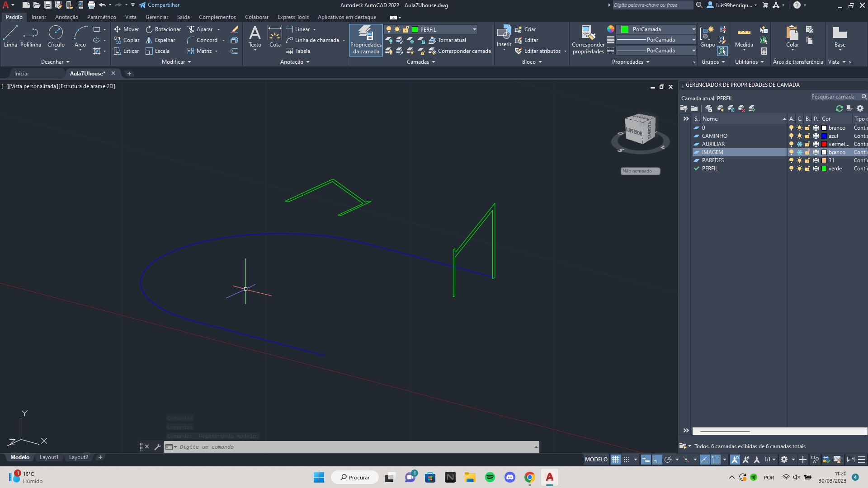Screen dimensions: 868x488
Task: Open the PorCamada color dropdown
Action: pos(693,29)
